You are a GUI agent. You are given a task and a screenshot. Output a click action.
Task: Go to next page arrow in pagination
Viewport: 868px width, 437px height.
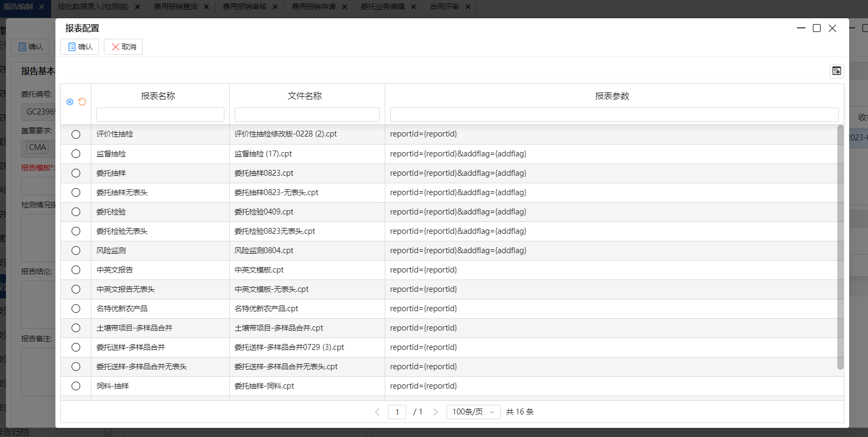click(436, 412)
